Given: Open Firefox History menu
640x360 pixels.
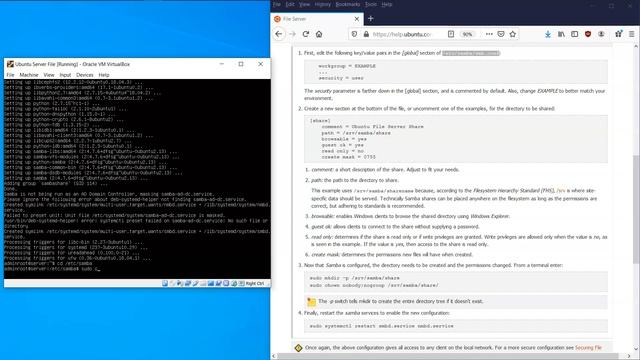Looking at the screenshot, I should point(322,4).
